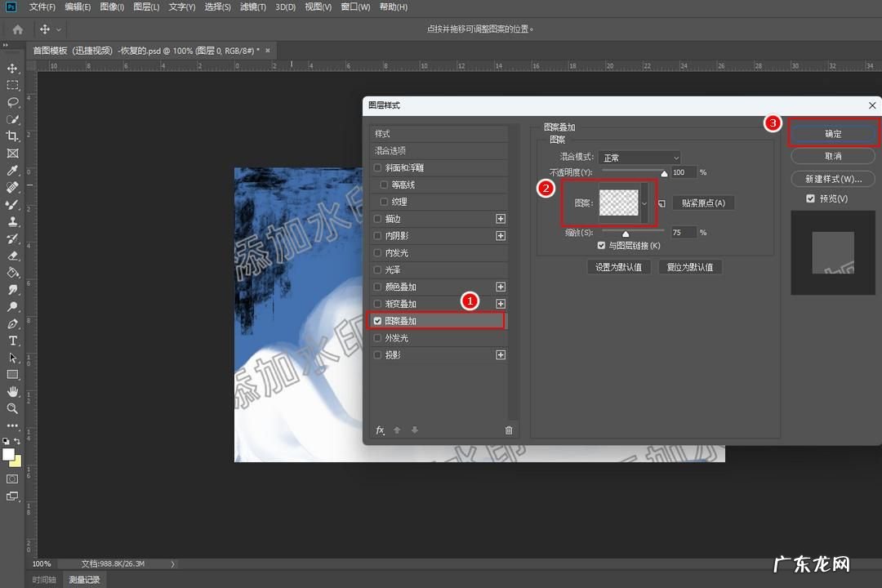Screen dimensions: 882x588
Task: Choose the Hand tool
Action: [x=12, y=392]
